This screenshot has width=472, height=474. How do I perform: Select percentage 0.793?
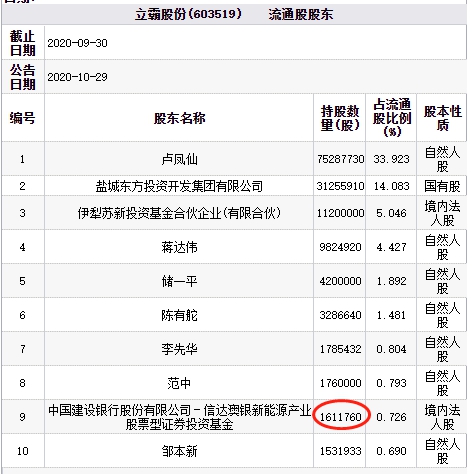[391, 383]
